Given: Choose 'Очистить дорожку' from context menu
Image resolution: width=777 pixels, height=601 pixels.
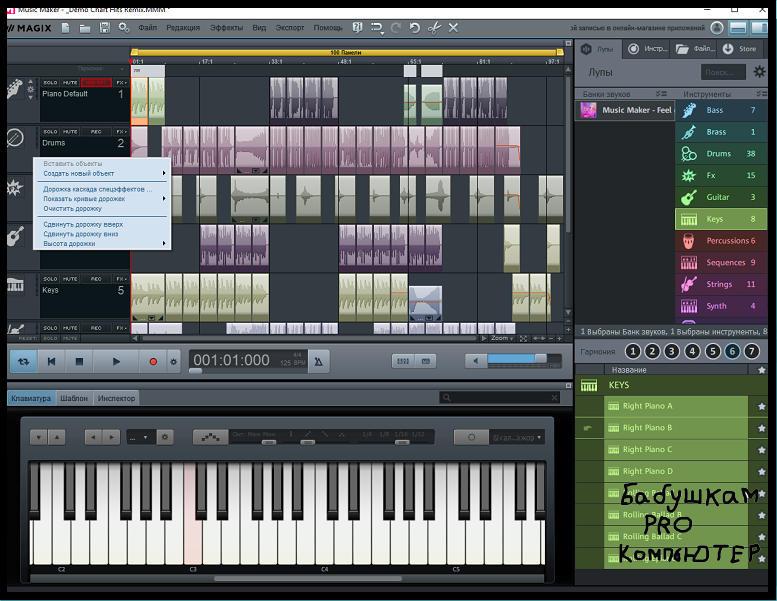Looking at the screenshot, I should pos(102,209).
